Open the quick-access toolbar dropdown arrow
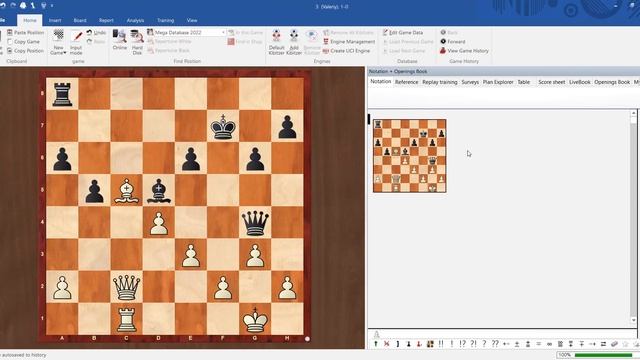 pos(52,6)
